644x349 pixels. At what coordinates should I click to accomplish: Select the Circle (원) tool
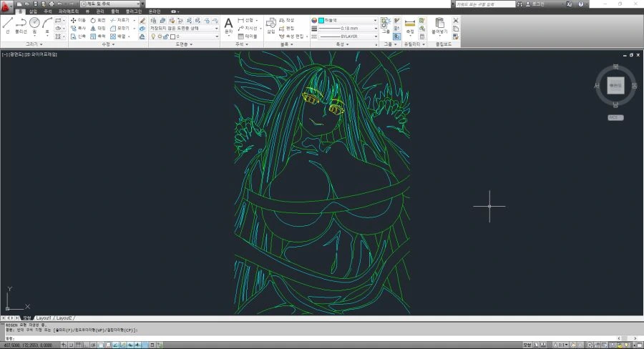34,26
